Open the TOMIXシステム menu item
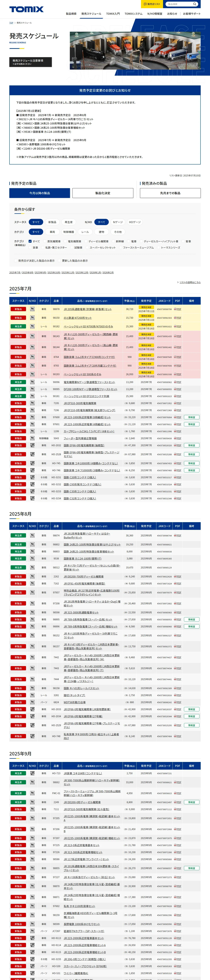This screenshot has height=980, width=210. (133, 14)
